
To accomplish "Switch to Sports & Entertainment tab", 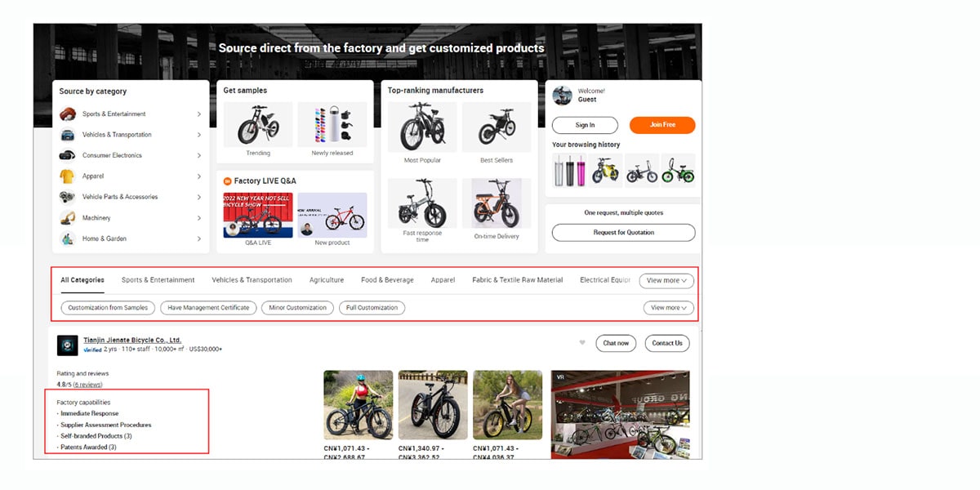I will (x=158, y=280).
